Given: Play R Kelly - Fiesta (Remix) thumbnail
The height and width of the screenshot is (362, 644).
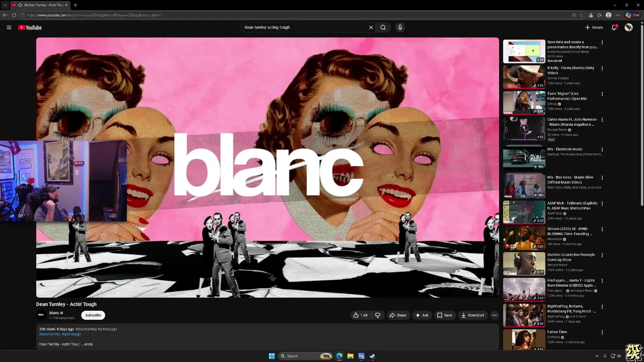Looking at the screenshot, I should click(524, 77).
